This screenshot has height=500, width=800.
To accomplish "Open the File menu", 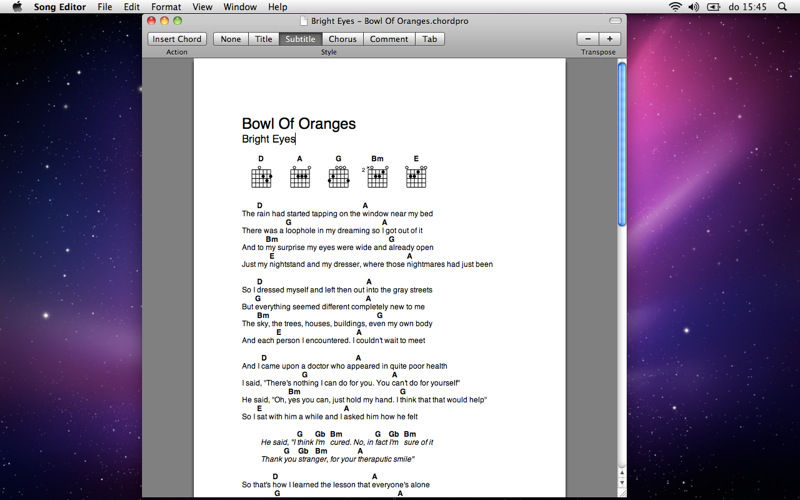I will tap(105, 7).
